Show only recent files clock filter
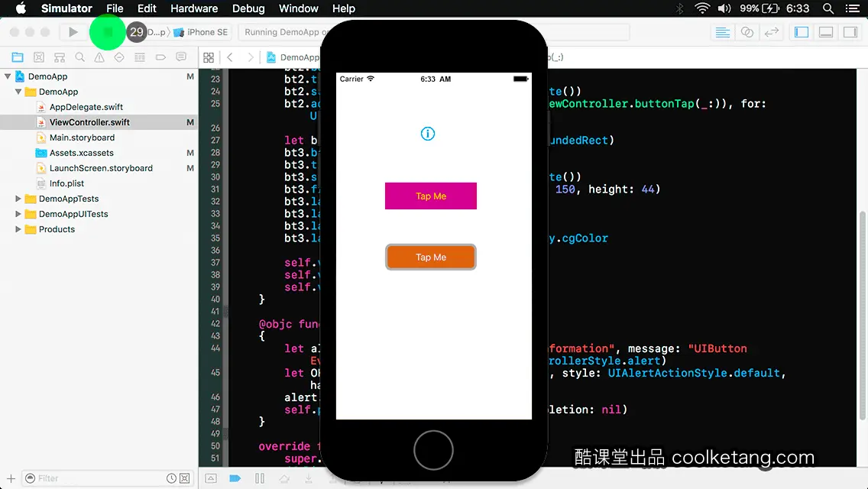 point(172,478)
